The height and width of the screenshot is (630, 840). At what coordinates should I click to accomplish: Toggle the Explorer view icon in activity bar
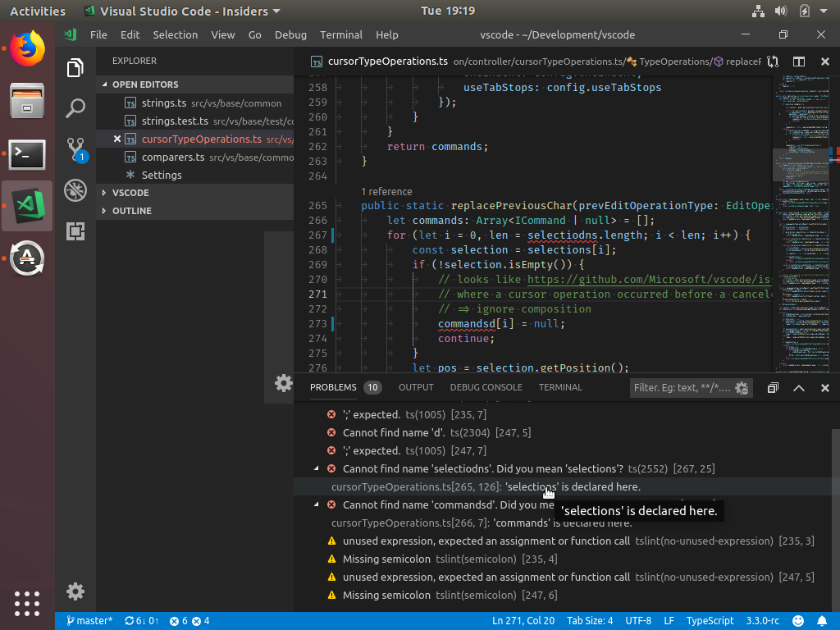click(75, 67)
